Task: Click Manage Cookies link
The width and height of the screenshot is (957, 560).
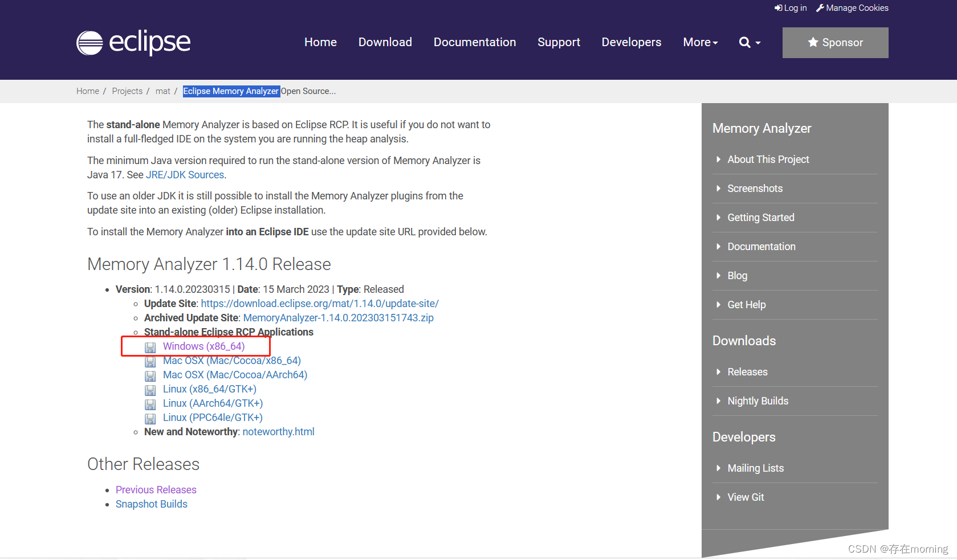Action: pyautogui.click(x=852, y=8)
